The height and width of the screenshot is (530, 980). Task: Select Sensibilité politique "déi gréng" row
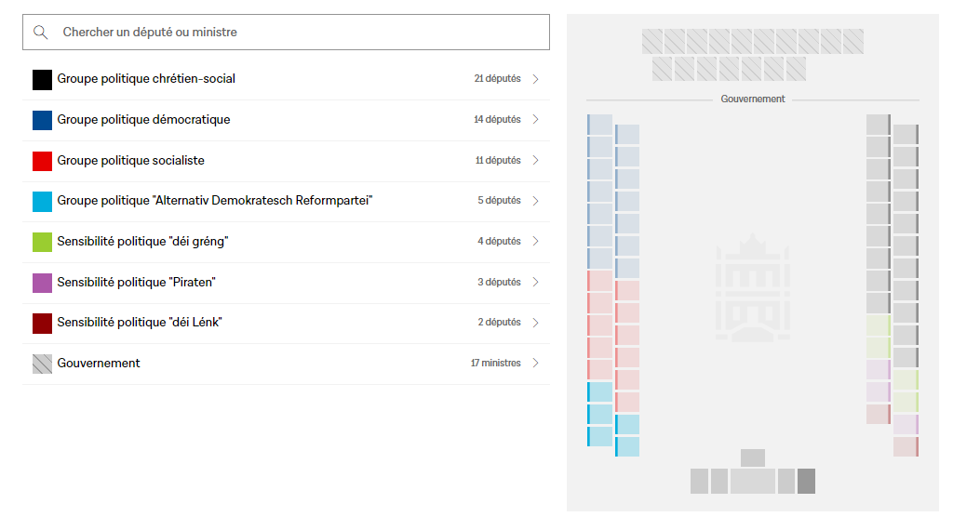coord(142,242)
